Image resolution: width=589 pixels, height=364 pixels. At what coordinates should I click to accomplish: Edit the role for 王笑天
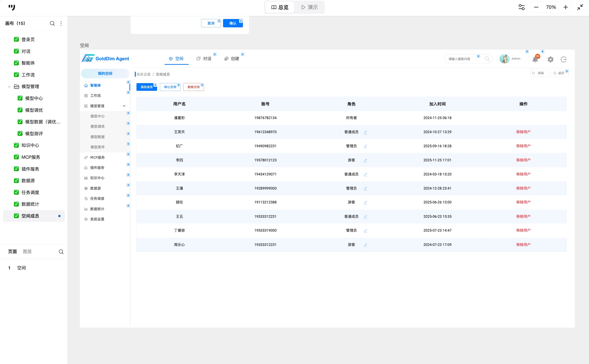tap(365, 132)
